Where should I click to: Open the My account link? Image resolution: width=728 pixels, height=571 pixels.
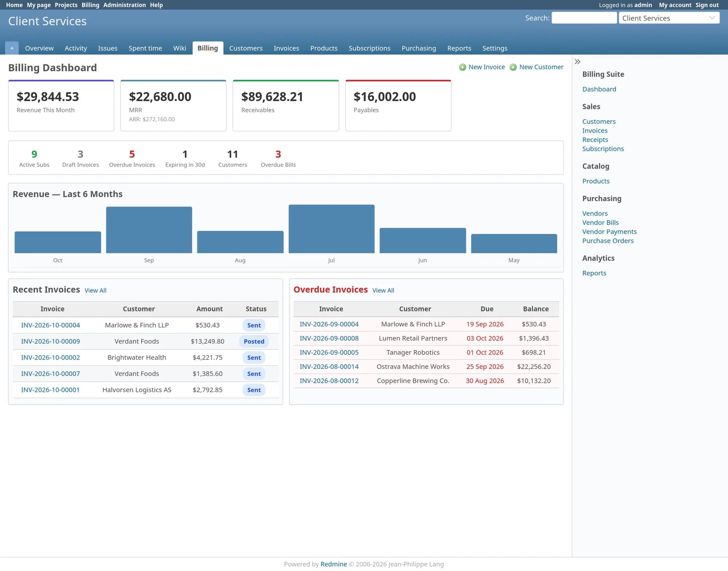[x=675, y=5]
